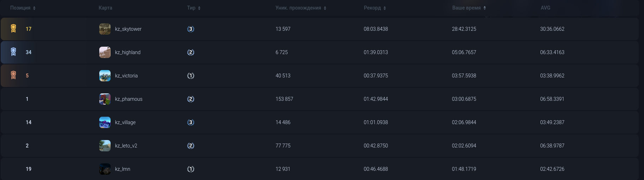Screen dimensions: 644x180
Task: Click the gold medal icon beside position 17
Action: (x=13, y=29)
